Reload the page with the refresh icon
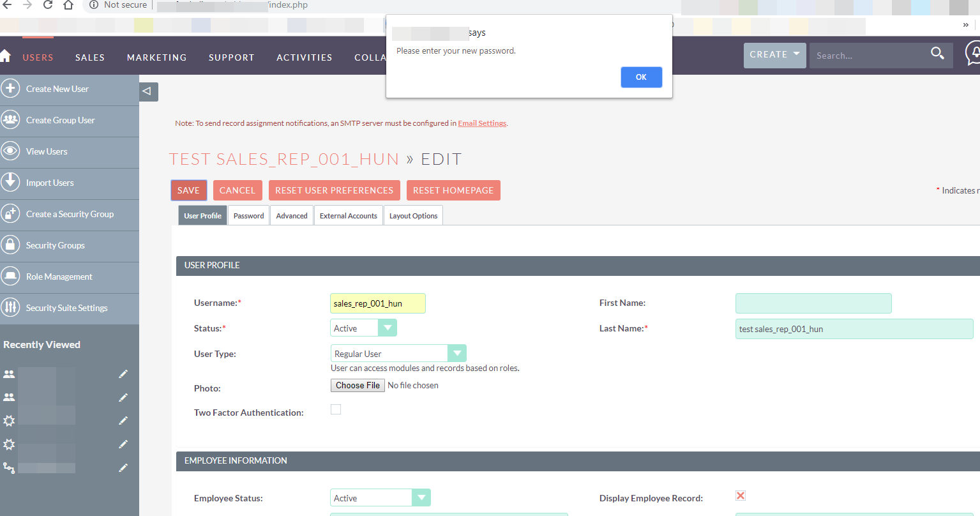Screen dimensions: 980x516 [48, 5]
